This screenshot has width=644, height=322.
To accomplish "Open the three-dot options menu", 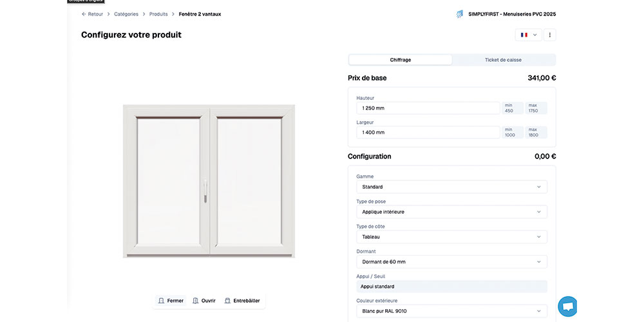I will click(x=550, y=35).
